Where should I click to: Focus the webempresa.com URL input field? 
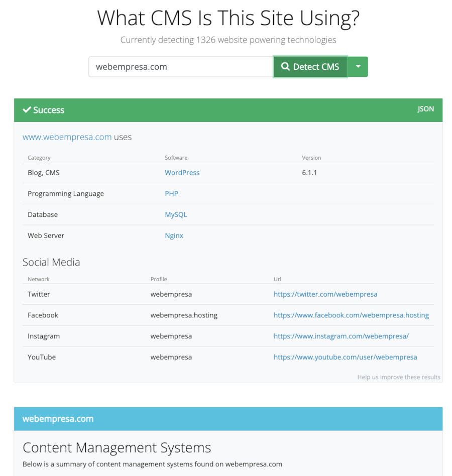point(181,67)
